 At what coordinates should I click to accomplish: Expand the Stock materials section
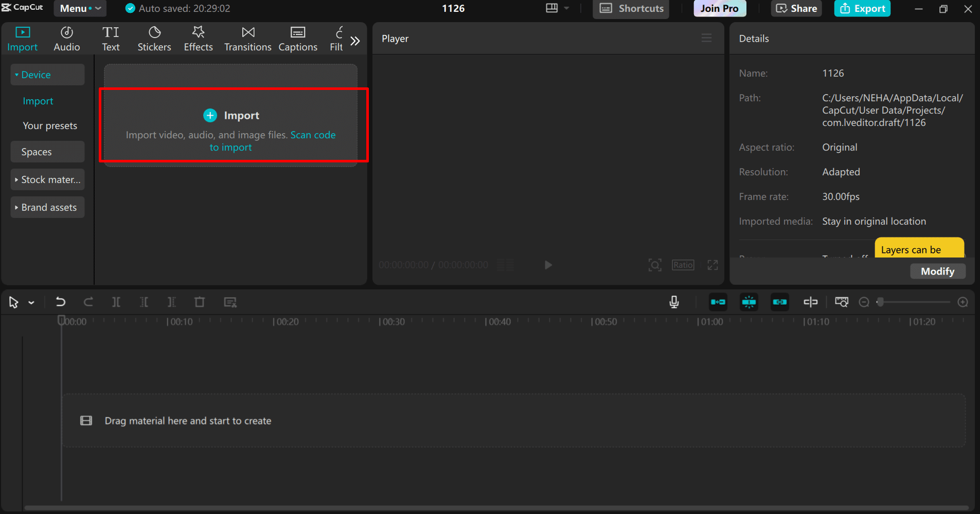click(47, 180)
